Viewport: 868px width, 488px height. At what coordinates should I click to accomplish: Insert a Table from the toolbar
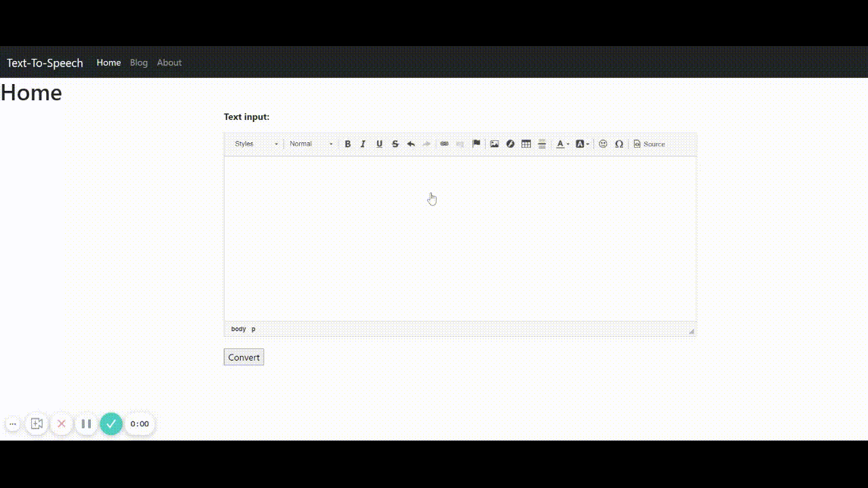(526, 144)
